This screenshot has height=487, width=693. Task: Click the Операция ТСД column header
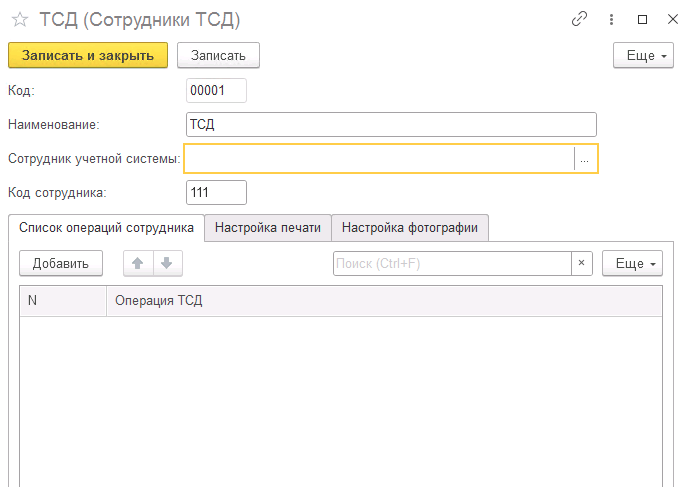pos(384,301)
